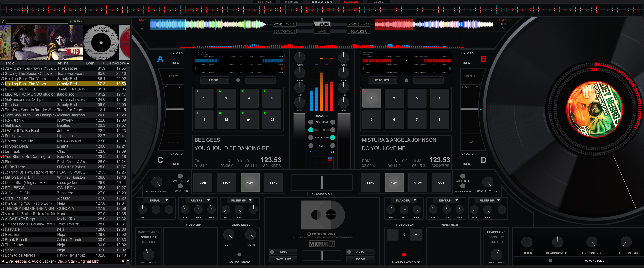Choose SONG LIST under MASTER MIXER

point(148,237)
